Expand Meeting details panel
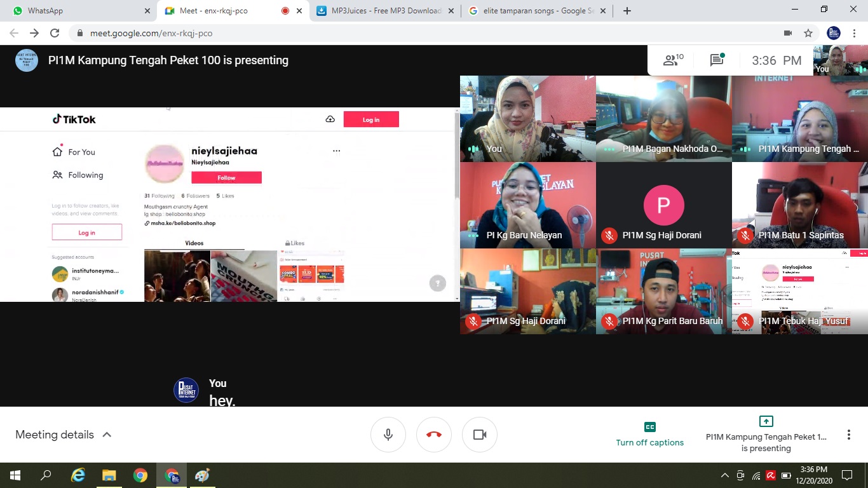Screen dimensions: 868x488 point(64,435)
